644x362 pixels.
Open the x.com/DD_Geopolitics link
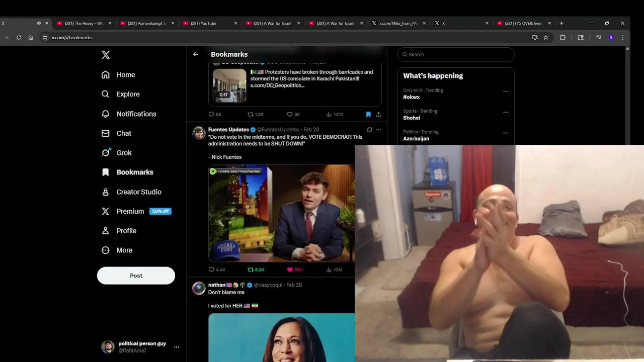pos(277,85)
